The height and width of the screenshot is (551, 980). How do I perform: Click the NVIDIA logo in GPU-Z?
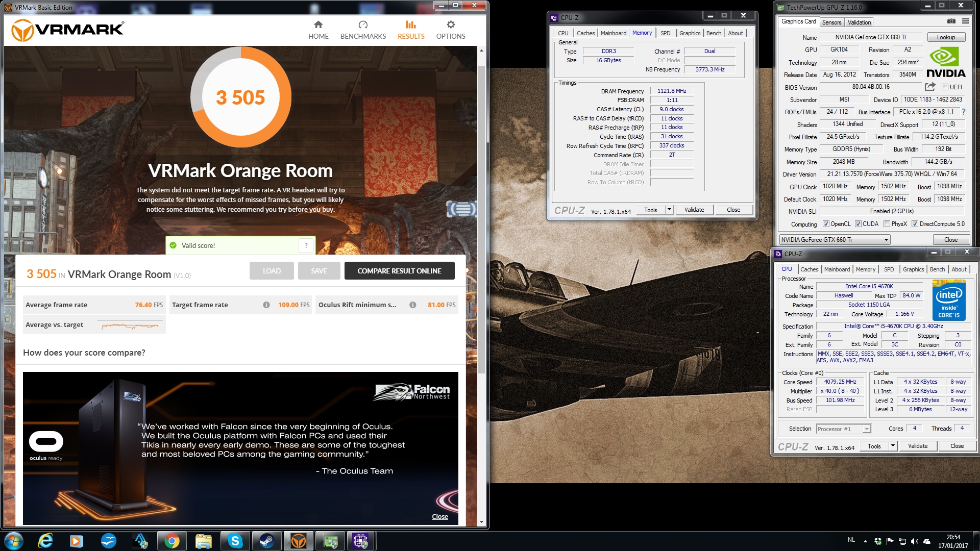point(945,62)
